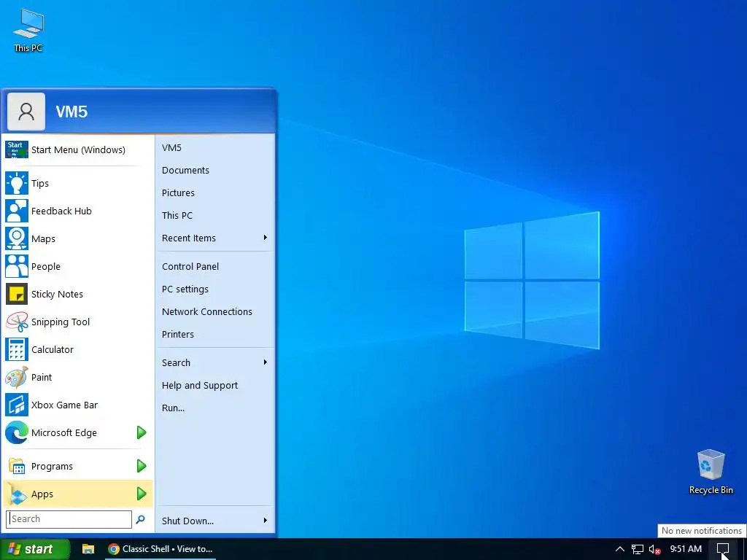Launch the Calculator icon
The height and width of the screenshot is (560, 747).
click(17, 349)
